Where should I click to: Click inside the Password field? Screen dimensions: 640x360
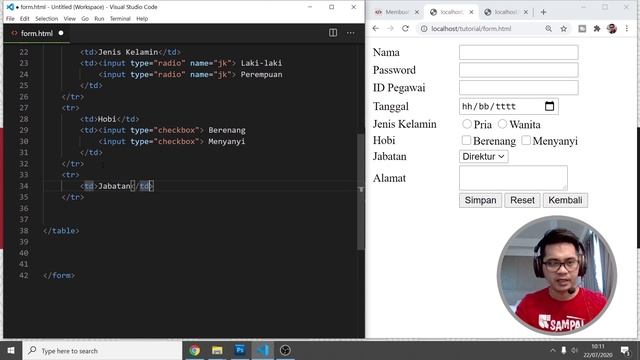tap(518, 70)
